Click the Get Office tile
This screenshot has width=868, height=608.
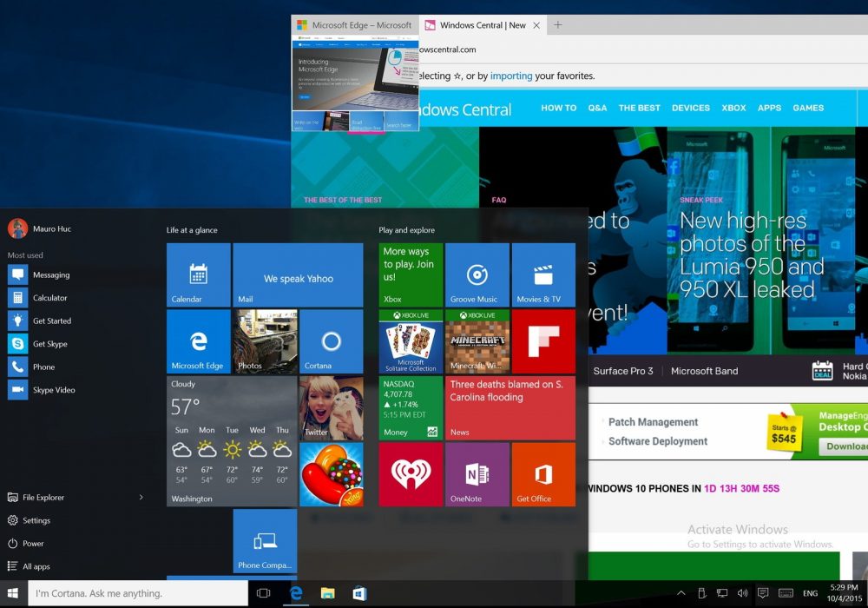pyautogui.click(x=543, y=474)
